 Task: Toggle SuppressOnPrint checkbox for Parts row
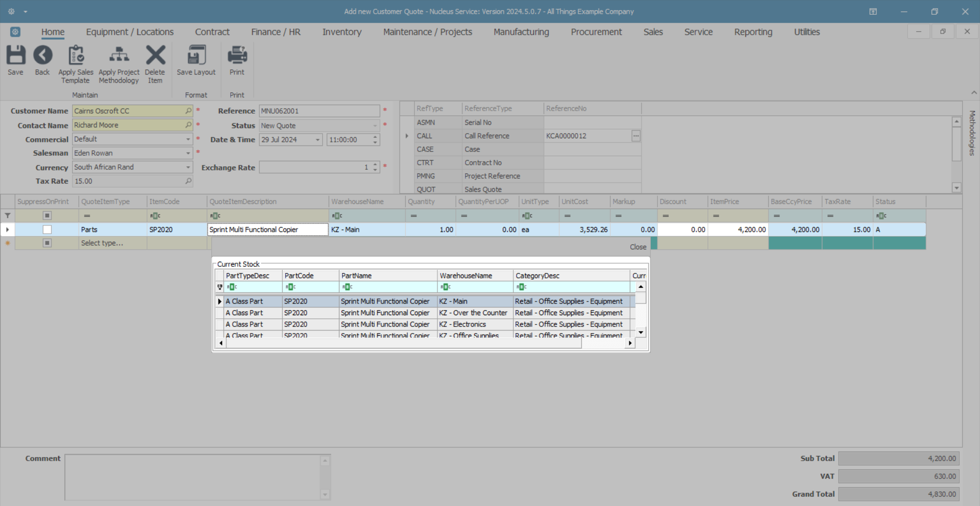pos(47,230)
